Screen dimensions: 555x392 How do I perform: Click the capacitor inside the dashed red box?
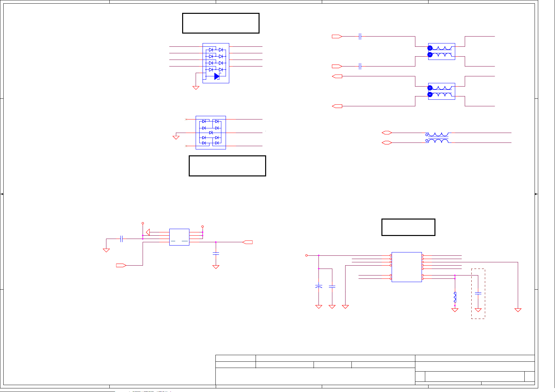pos(478,293)
